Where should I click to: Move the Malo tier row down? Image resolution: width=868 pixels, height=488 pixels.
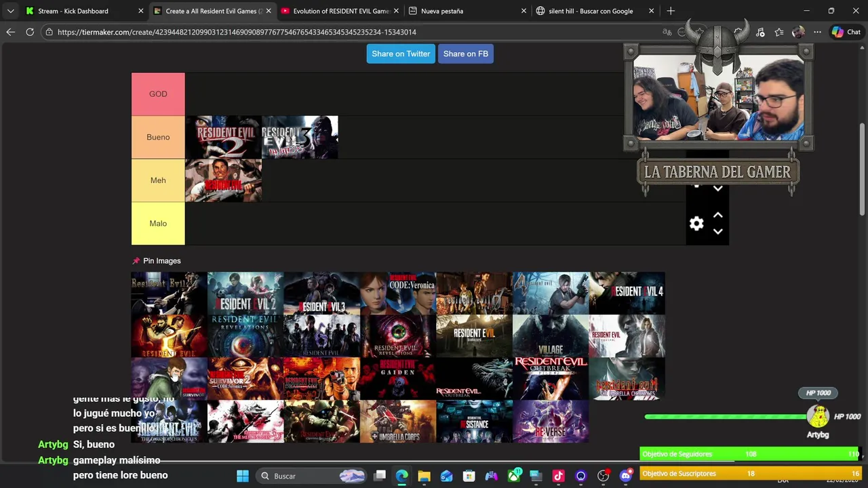[x=718, y=231]
